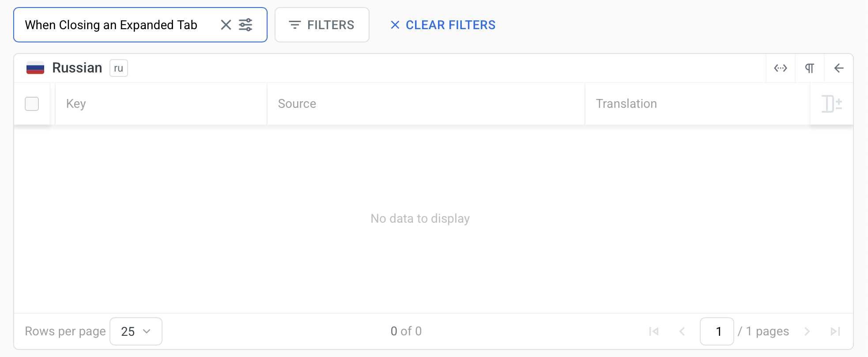Open search options sliders icon
The height and width of the screenshot is (357, 868).
(x=245, y=25)
